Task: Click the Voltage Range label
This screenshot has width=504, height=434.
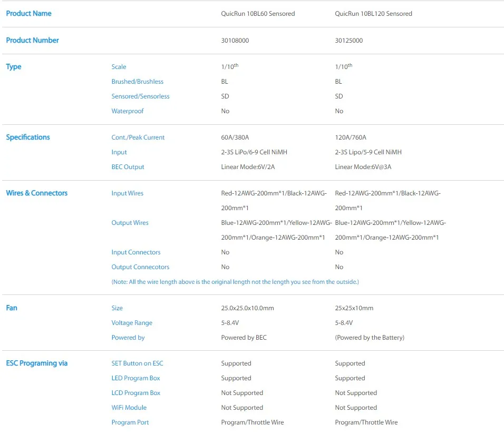Action: click(132, 323)
